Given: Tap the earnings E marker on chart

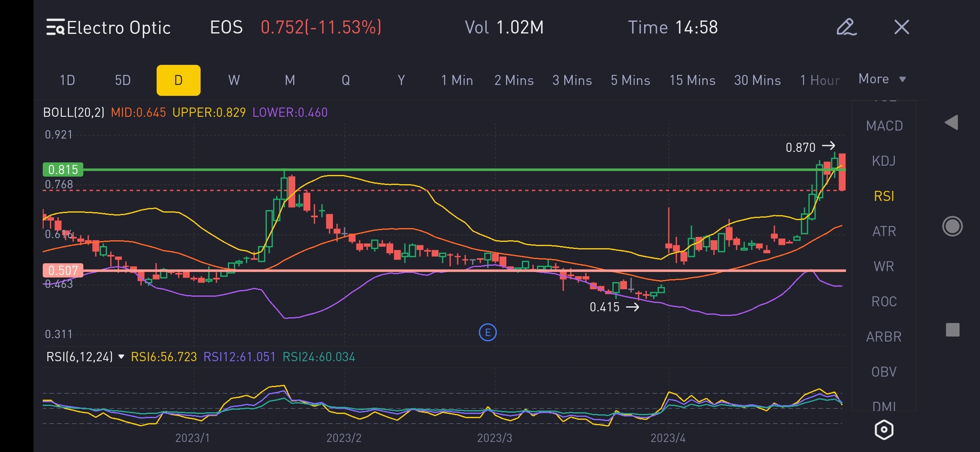Looking at the screenshot, I should [487, 333].
